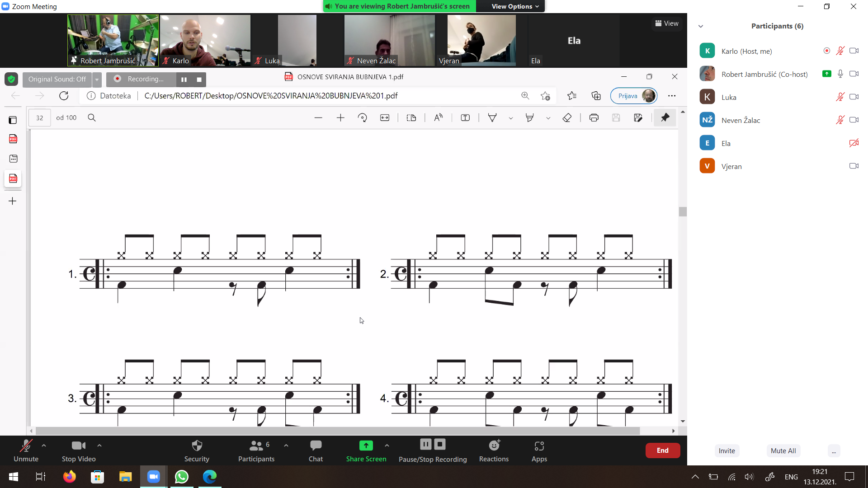This screenshot has width=868, height=488.
Task: Open the Read aloud tool
Action: pos(438,118)
